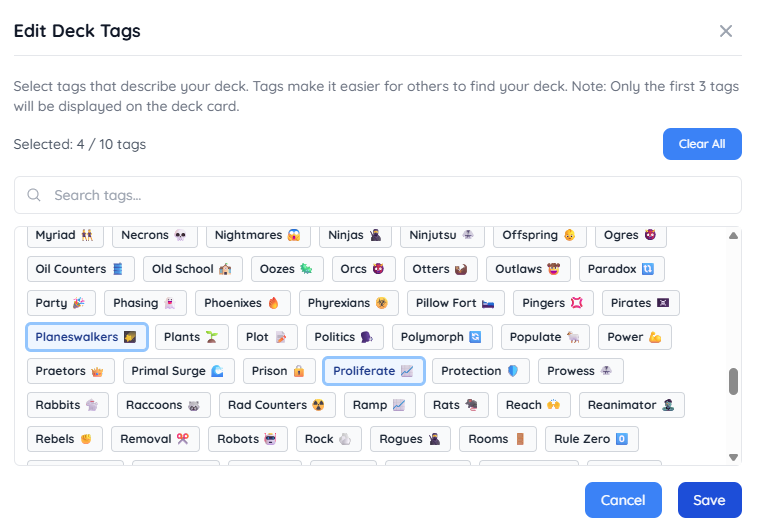Click the tag list scrollbar thumb
The width and height of the screenshot is (757, 529).
click(733, 381)
